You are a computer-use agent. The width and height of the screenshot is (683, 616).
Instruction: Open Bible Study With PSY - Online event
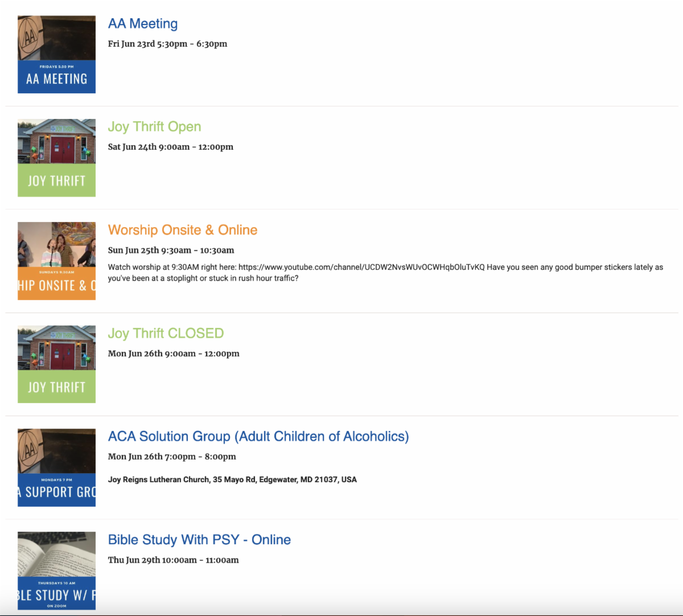[199, 540]
